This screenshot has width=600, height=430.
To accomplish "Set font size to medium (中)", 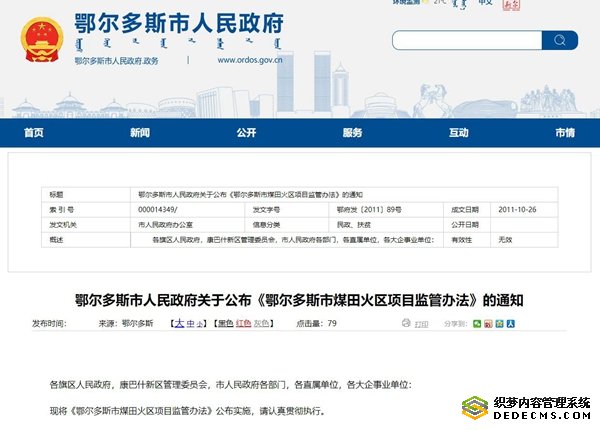I will coord(190,324).
